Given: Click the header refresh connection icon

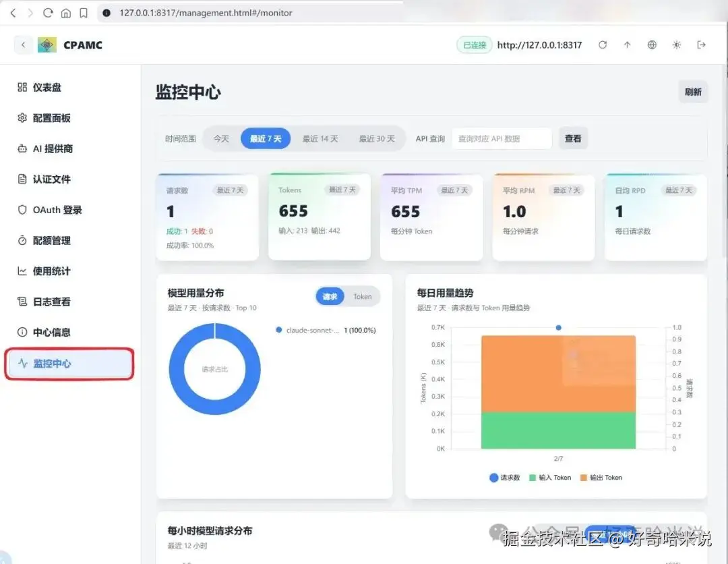Looking at the screenshot, I should tap(603, 45).
